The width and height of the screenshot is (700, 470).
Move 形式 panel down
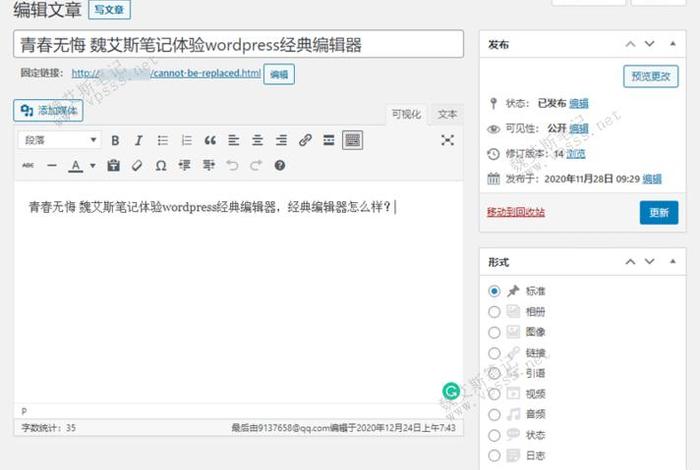coord(650,262)
